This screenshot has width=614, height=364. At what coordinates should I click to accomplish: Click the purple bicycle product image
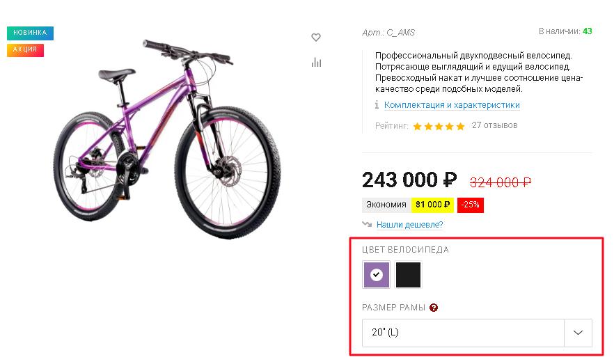[168, 137]
